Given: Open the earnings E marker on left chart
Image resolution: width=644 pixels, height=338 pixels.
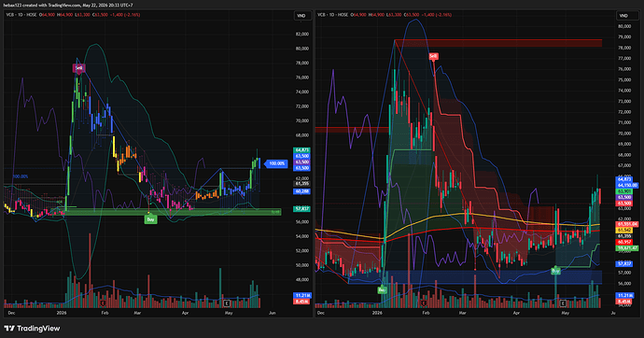Looking at the screenshot, I should tap(226, 303).
